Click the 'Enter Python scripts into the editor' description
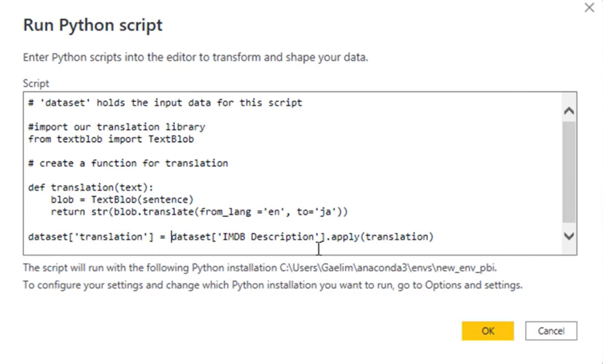This screenshot has height=364, width=603. (195, 57)
